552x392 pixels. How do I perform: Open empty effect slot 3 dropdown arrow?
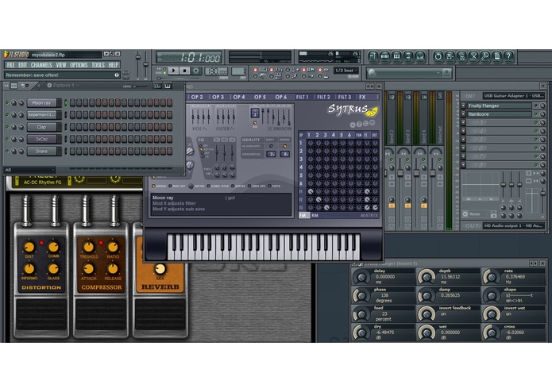tap(463, 122)
